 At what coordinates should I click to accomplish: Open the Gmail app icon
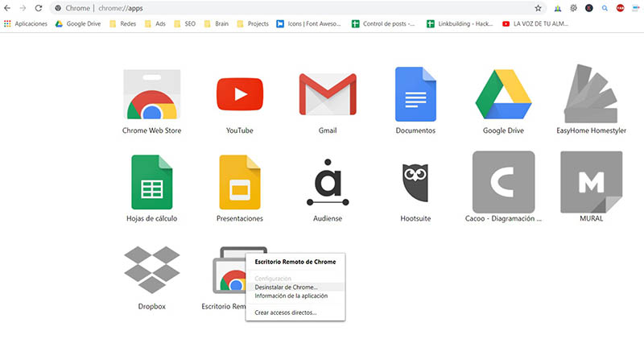(x=328, y=94)
